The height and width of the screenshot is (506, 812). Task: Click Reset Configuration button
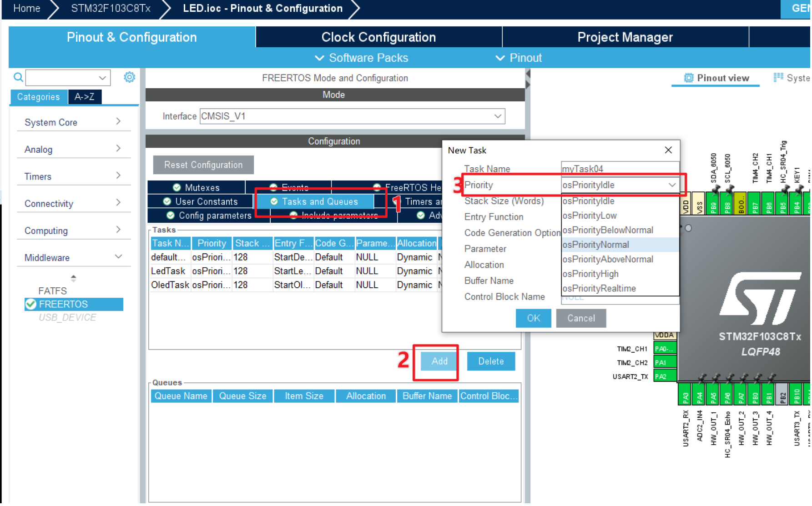(x=203, y=165)
